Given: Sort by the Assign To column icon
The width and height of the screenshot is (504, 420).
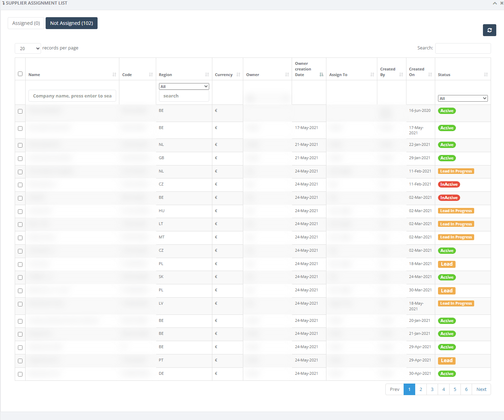Looking at the screenshot, I should 372,75.
